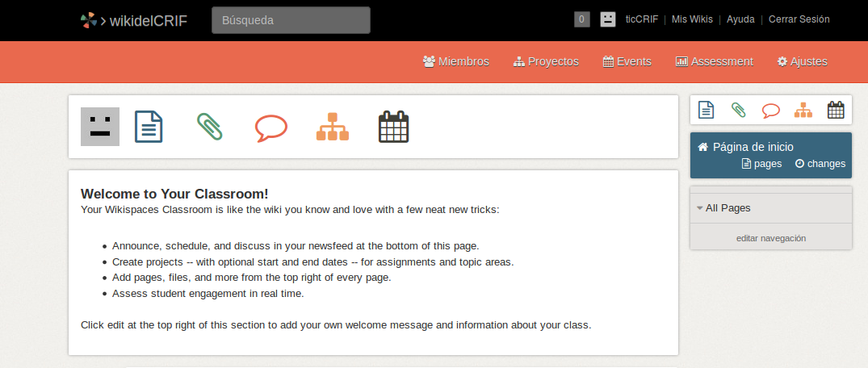Click the editar navegación link
Viewport: 868px width, 368px height.
click(770, 238)
